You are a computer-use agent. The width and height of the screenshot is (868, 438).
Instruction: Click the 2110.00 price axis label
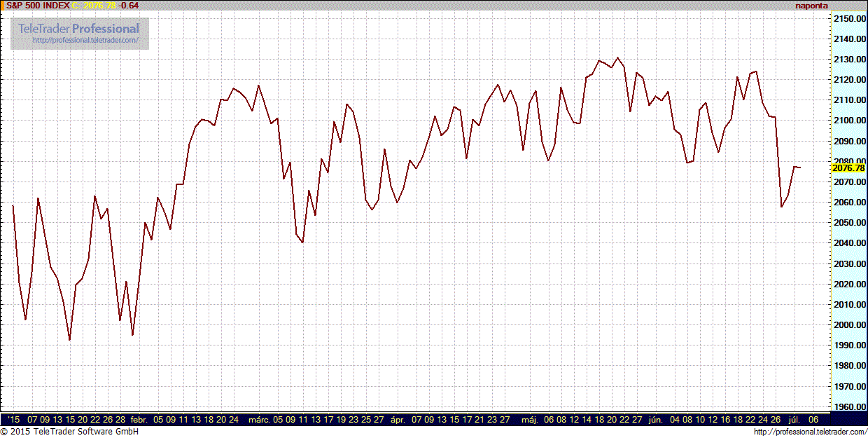pyautogui.click(x=850, y=100)
